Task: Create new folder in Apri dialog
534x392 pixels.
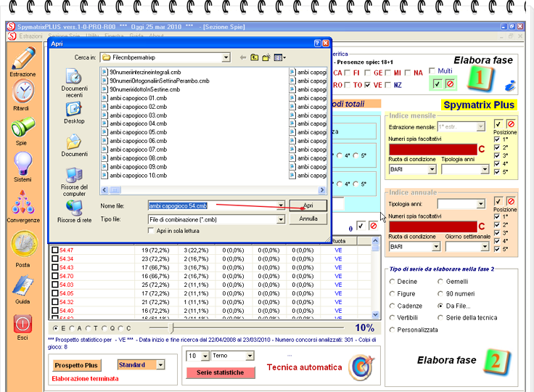Action: (x=266, y=57)
